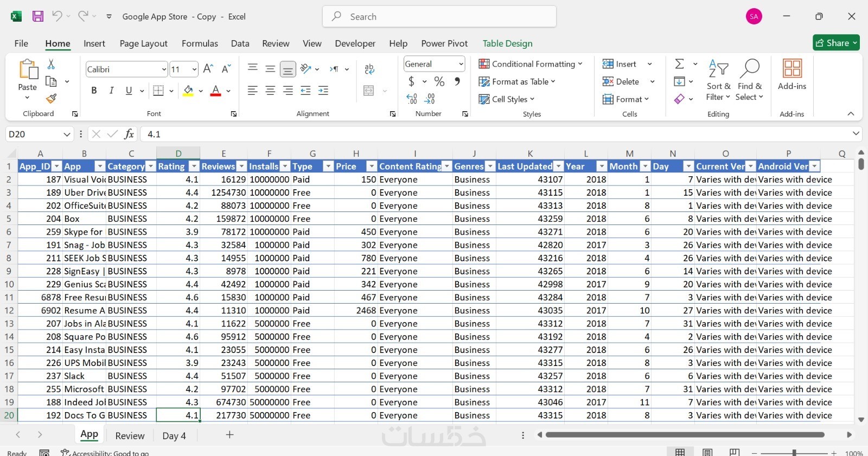Click the Increase Font Size icon
This screenshot has height=456, width=868.
[208, 69]
